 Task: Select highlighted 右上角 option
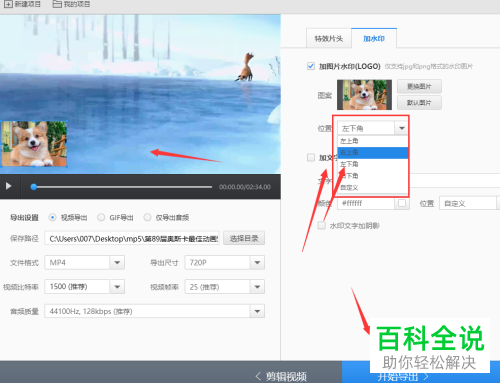coord(373,153)
